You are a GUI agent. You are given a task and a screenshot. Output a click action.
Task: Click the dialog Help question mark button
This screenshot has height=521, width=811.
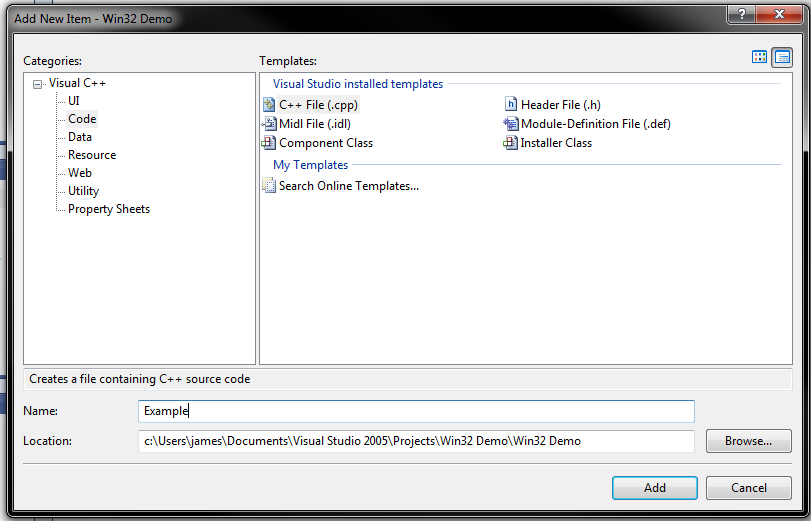coord(741,14)
